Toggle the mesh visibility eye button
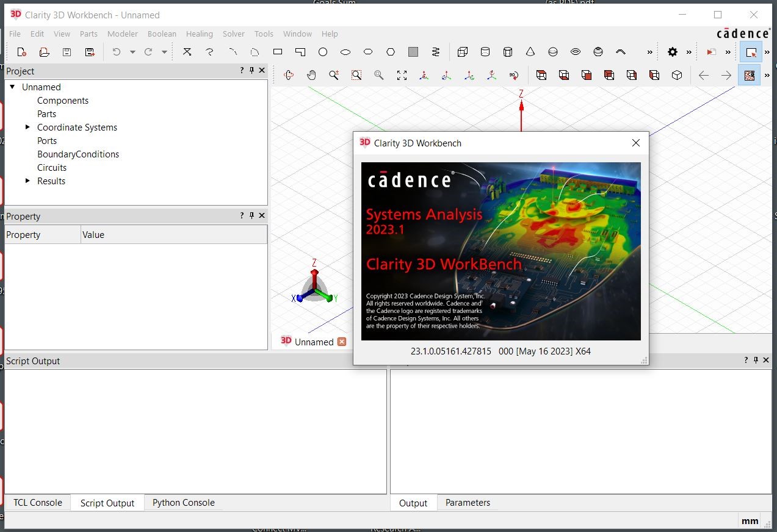 [x=750, y=75]
